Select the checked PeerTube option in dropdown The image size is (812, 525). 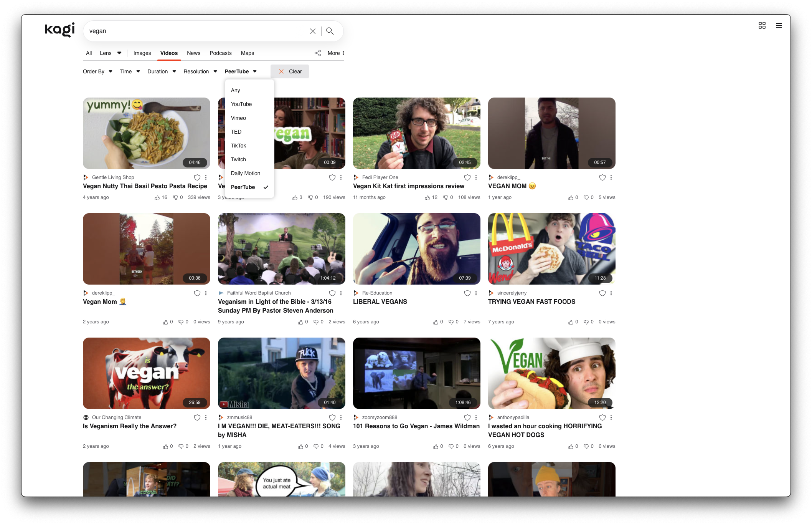pyautogui.click(x=243, y=187)
